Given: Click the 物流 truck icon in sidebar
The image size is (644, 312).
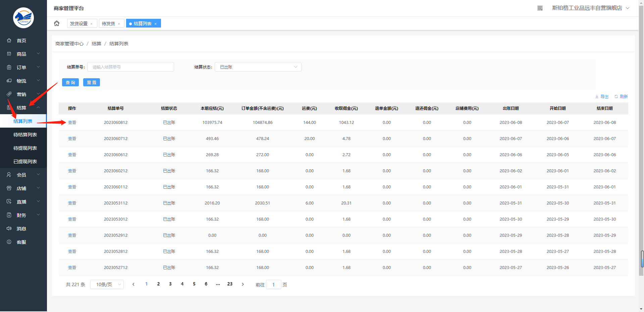Looking at the screenshot, I should pyautogui.click(x=9, y=81).
